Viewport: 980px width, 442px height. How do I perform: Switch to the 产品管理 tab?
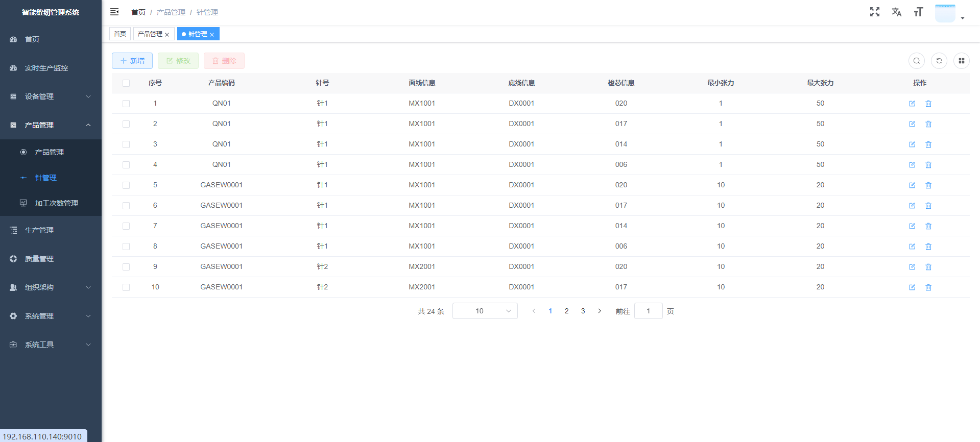[x=150, y=34]
